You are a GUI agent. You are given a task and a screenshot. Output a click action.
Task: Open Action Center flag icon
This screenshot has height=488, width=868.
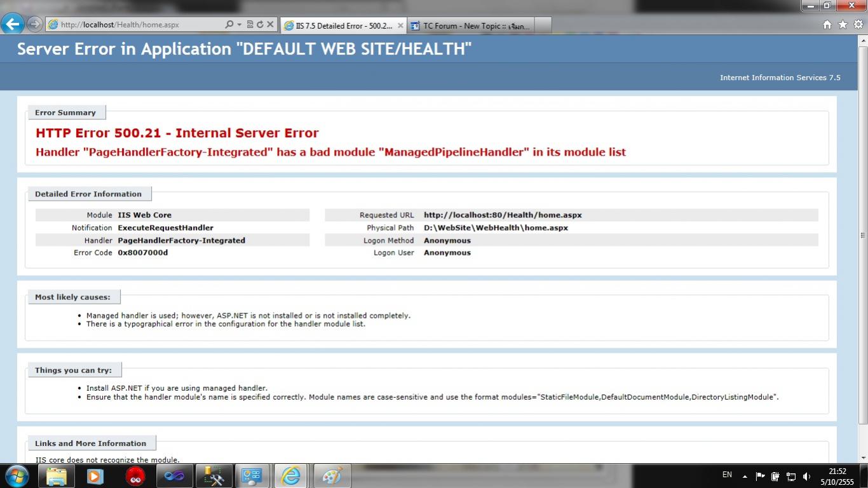(760, 476)
